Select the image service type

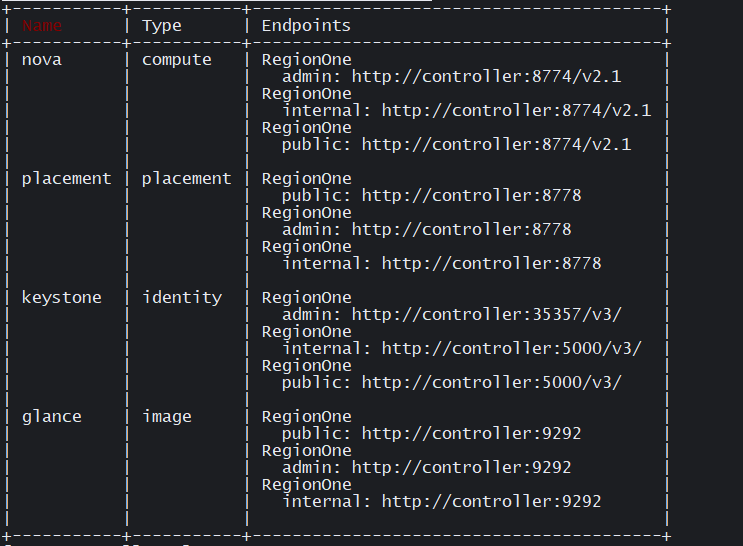click(x=167, y=417)
